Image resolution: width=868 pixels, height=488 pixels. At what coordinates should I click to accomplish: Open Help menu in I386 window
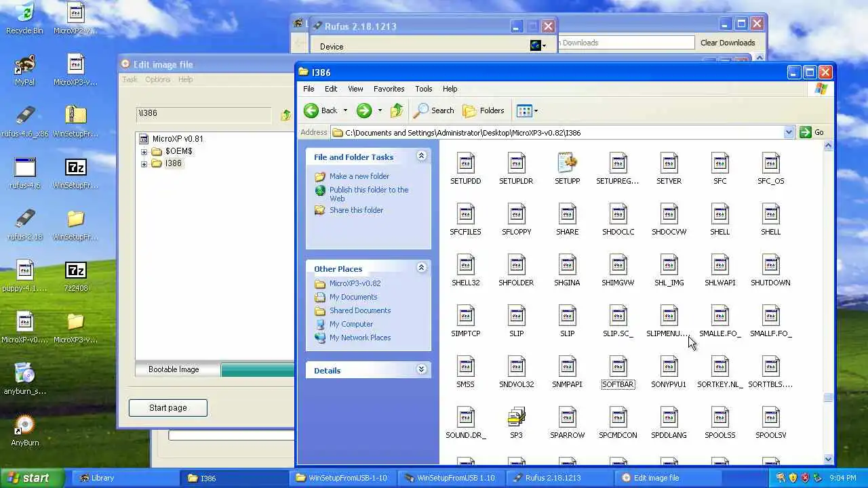coord(450,89)
